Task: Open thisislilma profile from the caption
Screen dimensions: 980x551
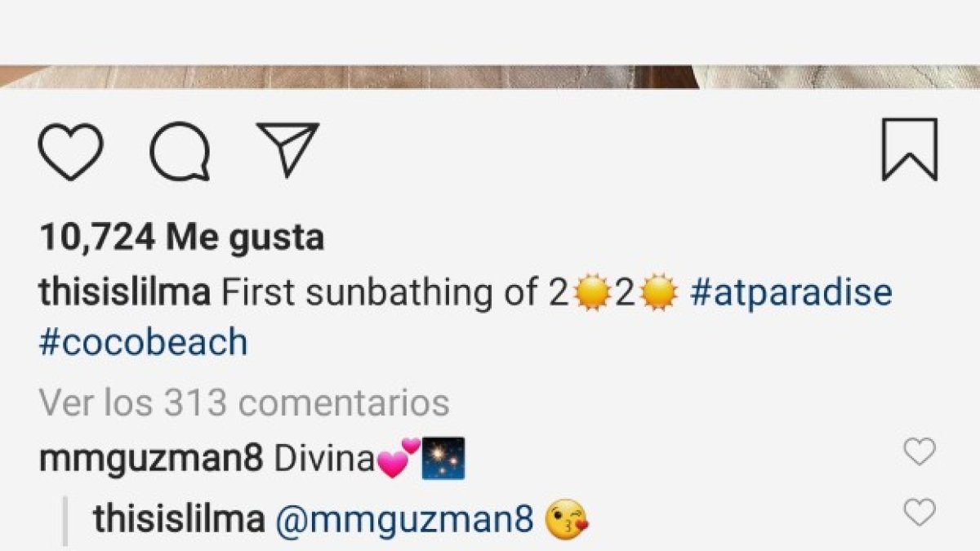Action: tap(125, 292)
